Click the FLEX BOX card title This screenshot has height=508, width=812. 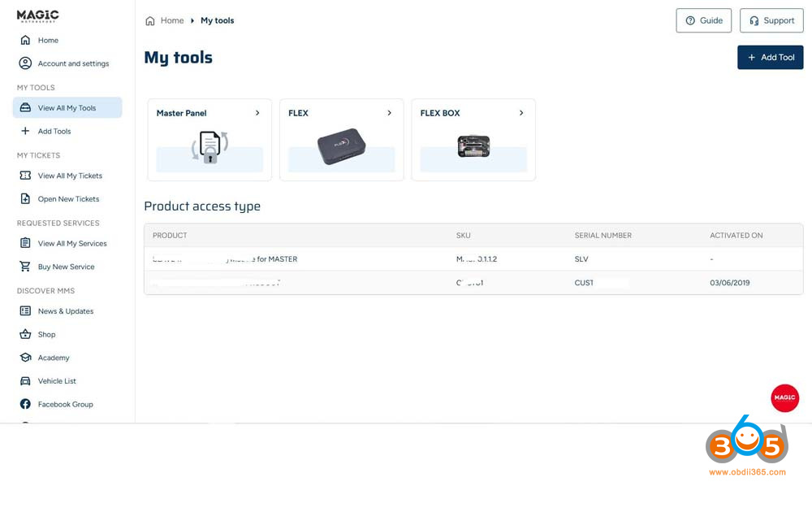click(x=439, y=113)
